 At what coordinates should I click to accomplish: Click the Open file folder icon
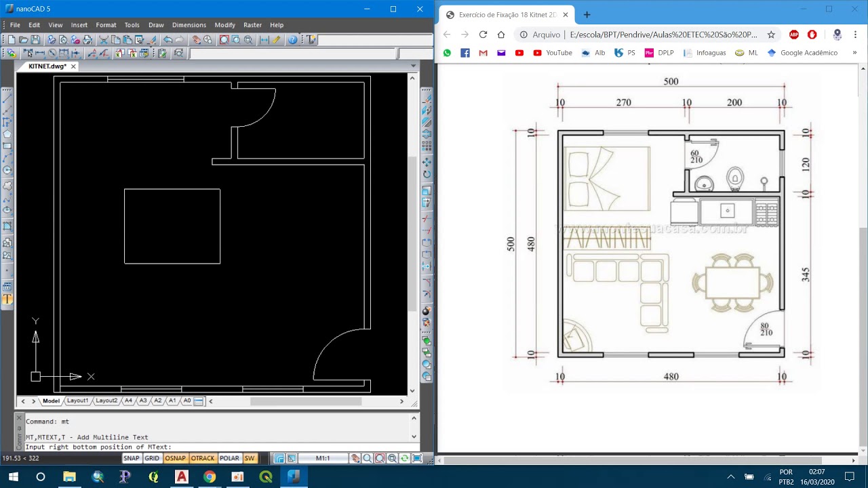pos(23,40)
